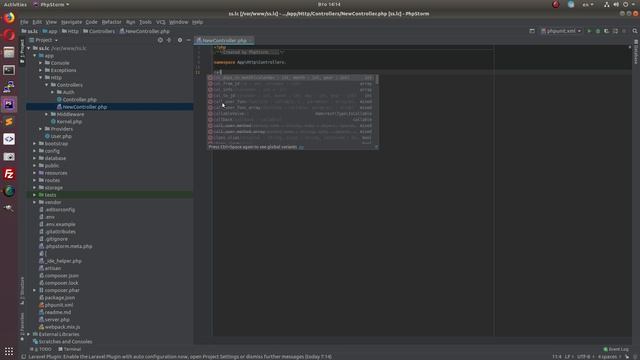Collapse the app folder
Screen dimensions: 640x360
(x=35, y=56)
